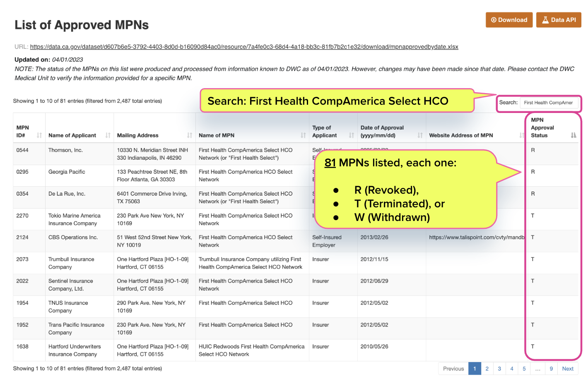Viewport: 588px width, 384px height.
Task: Go to the Previous page
Action: 453,369
